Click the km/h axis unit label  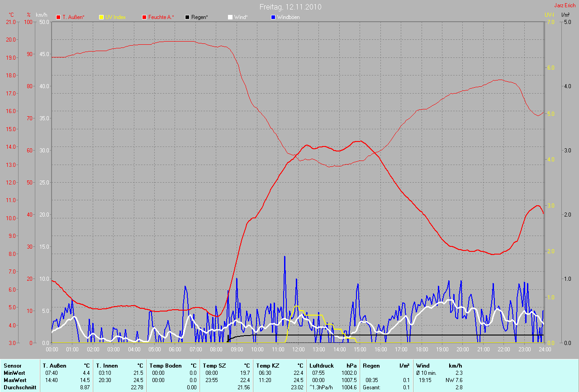(43, 15)
